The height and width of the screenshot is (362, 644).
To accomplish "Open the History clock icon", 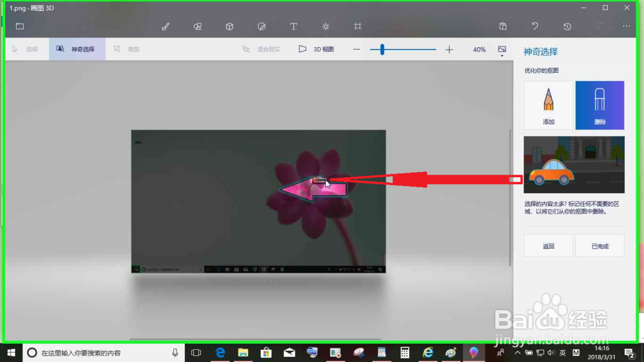I will pos(567,26).
